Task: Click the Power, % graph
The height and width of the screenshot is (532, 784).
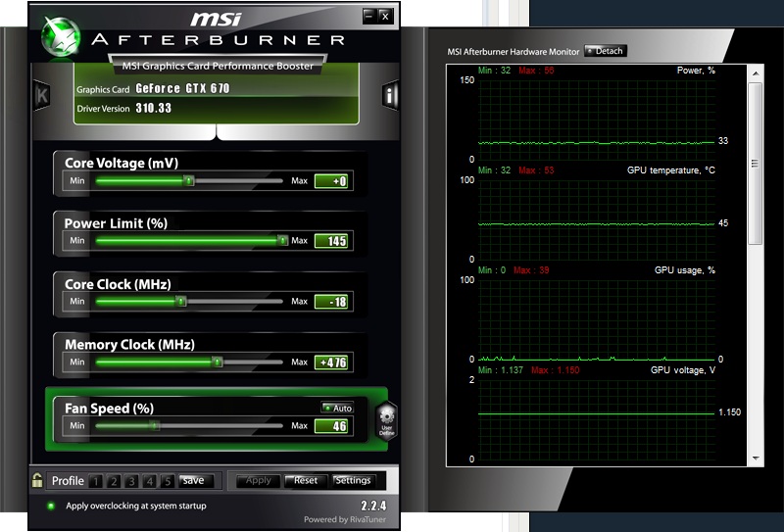Action: pos(597,120)
